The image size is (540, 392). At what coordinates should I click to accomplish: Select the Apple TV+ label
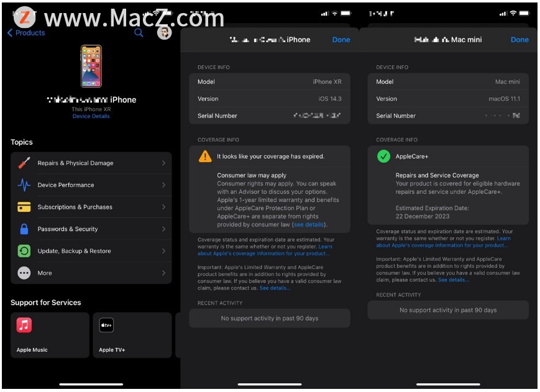tap(112, 350)
